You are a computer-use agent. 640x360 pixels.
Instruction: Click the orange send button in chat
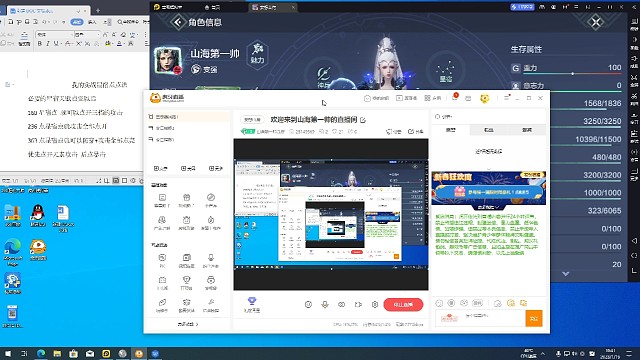(534, 318)
